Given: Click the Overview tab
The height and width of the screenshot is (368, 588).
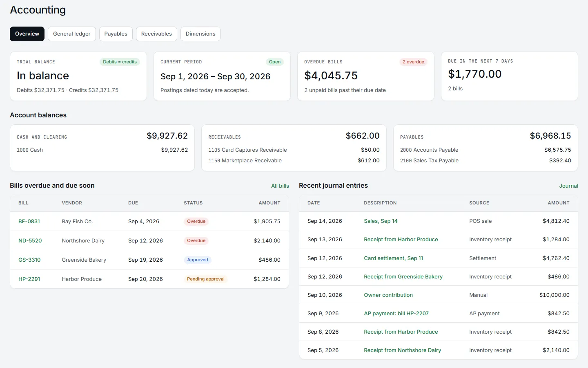Looking at the screenshot, I should [27, 34].
